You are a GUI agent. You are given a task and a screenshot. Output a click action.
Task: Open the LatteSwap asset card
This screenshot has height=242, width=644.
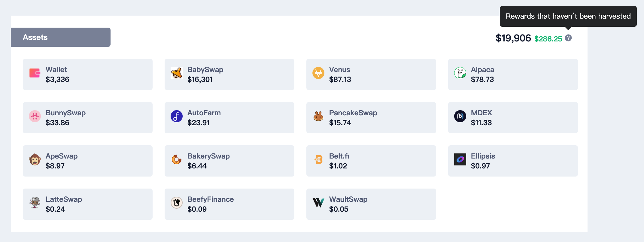click(x=88, y=204)
